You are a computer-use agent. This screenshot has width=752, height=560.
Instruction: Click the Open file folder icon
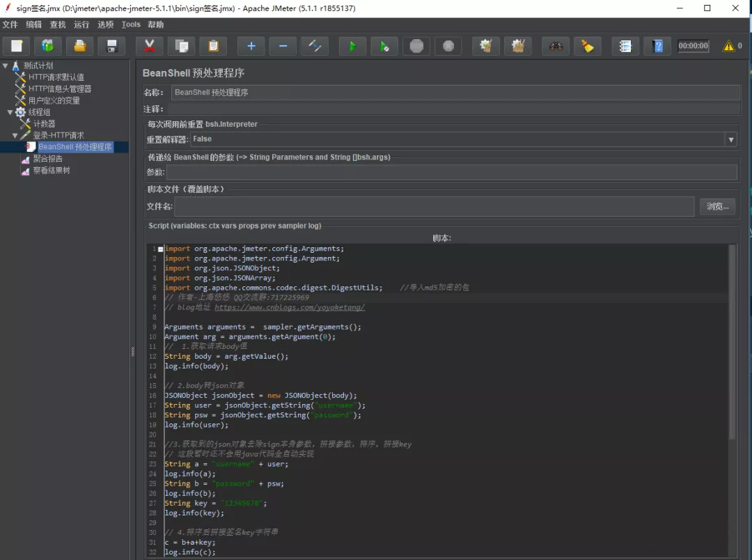pos(79,46)
